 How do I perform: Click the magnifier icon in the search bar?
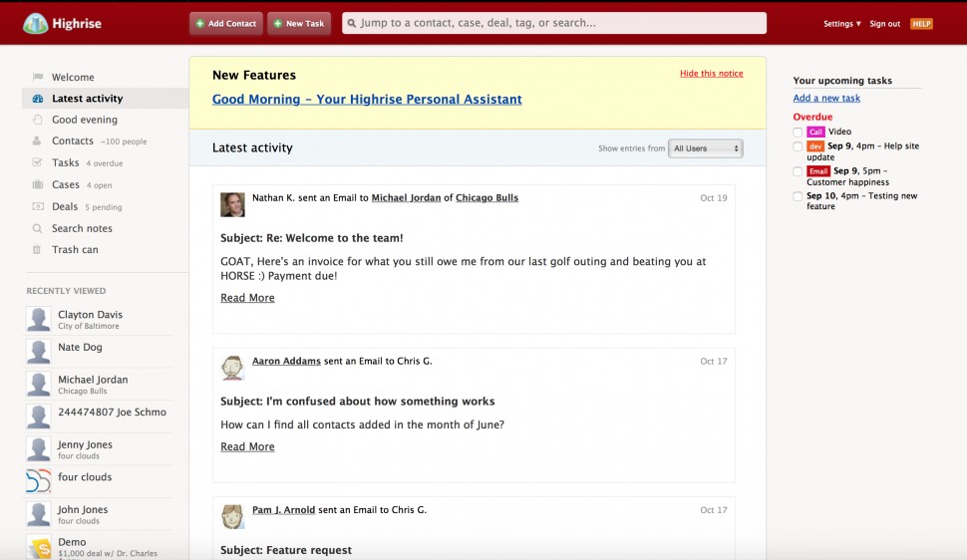352,24
